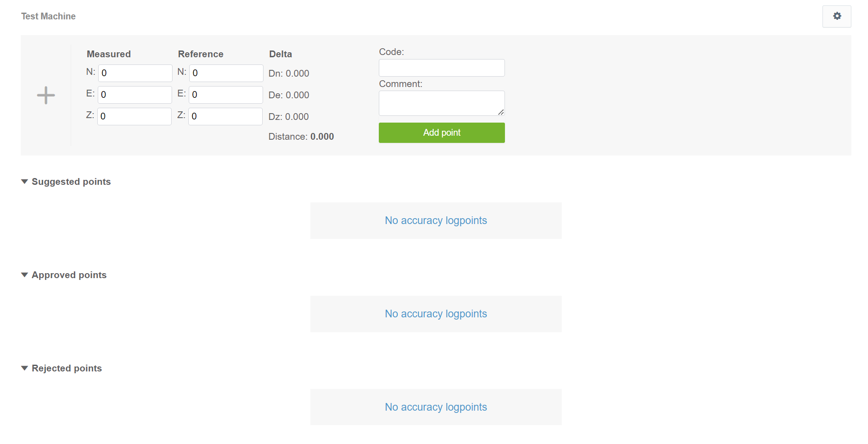This screenshot has width=868, height=444.
Task: Collapse the Approved points section
Action: click(x=64, y=275)
